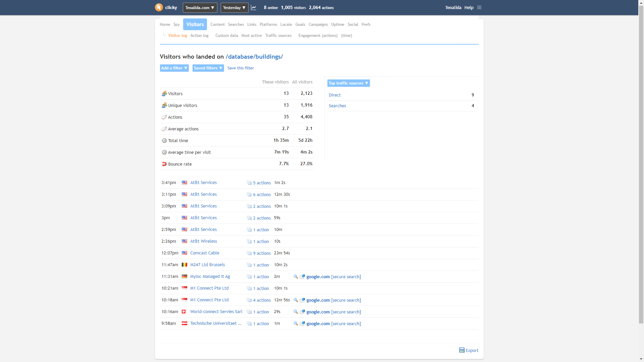Image resolution: width=644 pixels, height=362 pixels.
Task: Switch to the Spy tab
Action: pos(176,24)
